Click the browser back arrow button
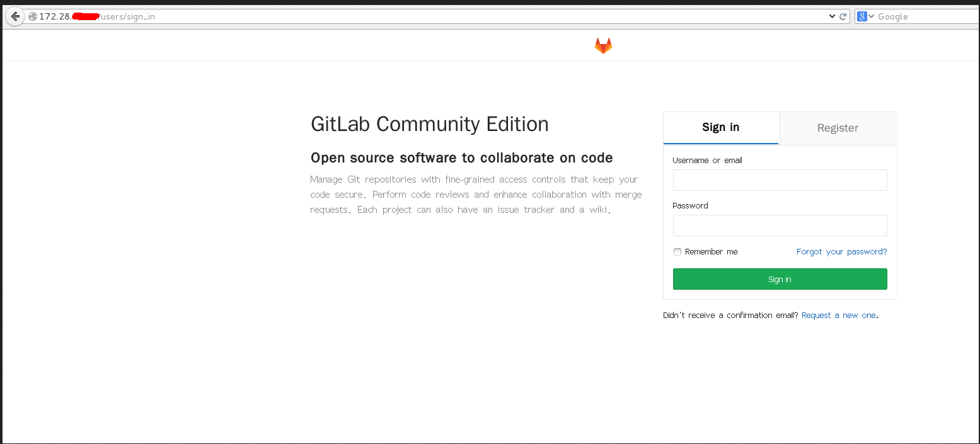The image size is (980, 444). [x=15, y=16]
